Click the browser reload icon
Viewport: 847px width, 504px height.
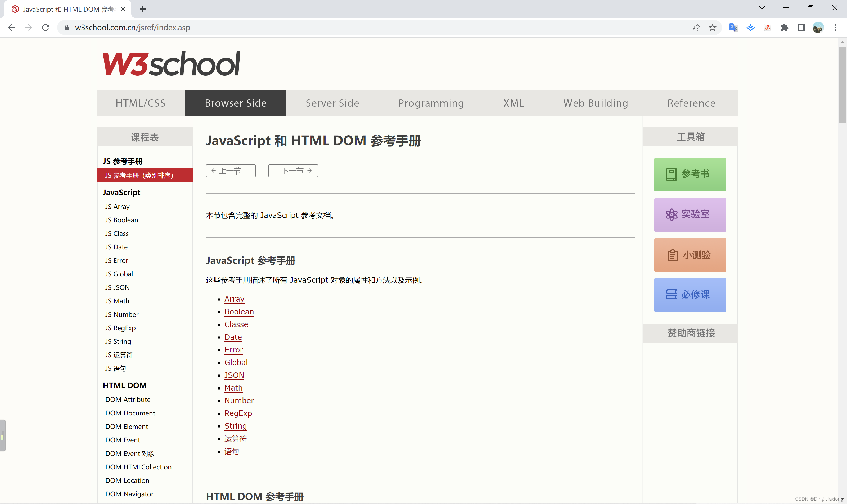[x=46, y=28]
